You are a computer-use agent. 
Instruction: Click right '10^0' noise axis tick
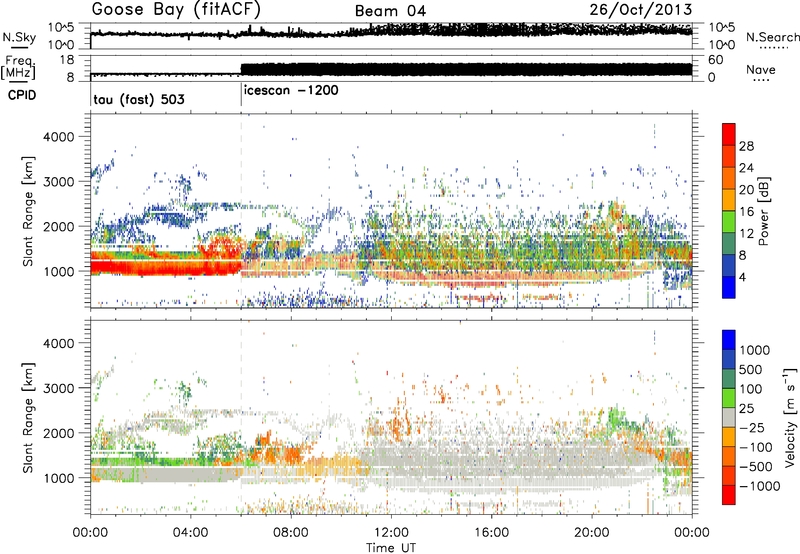(x=721, y=45)
